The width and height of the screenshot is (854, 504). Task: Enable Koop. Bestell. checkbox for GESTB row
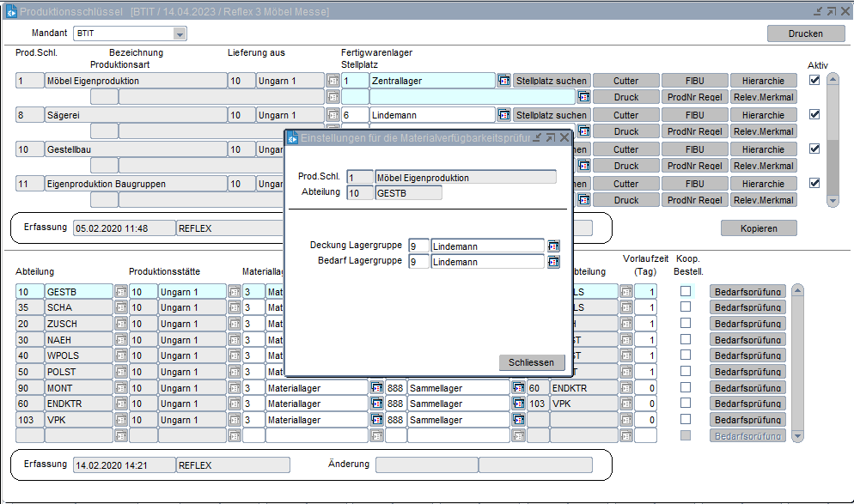click(x=685, y=292)
